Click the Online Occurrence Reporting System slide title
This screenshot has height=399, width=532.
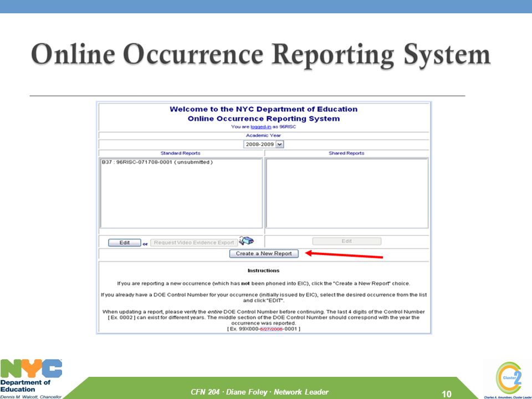click(x=260, y=55)
